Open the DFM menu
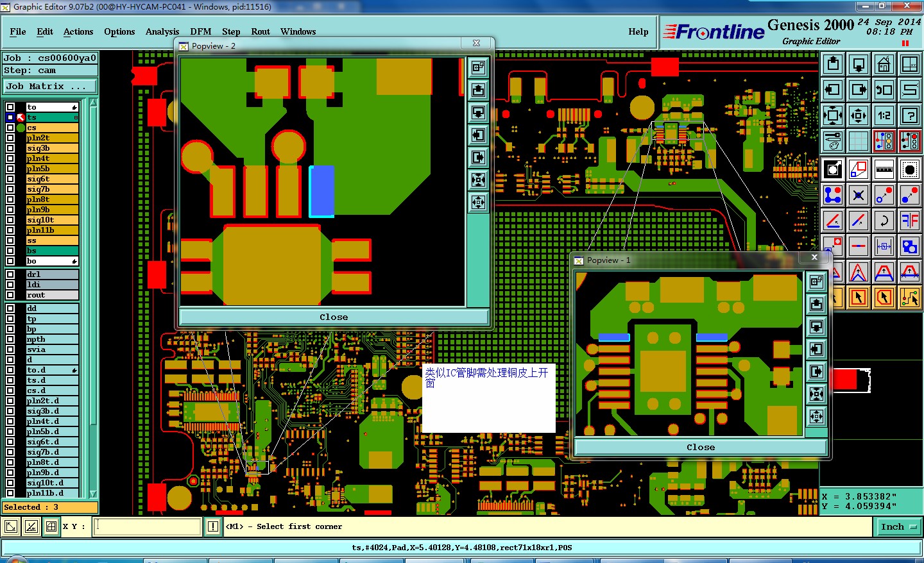 click(x=201, y=31)
